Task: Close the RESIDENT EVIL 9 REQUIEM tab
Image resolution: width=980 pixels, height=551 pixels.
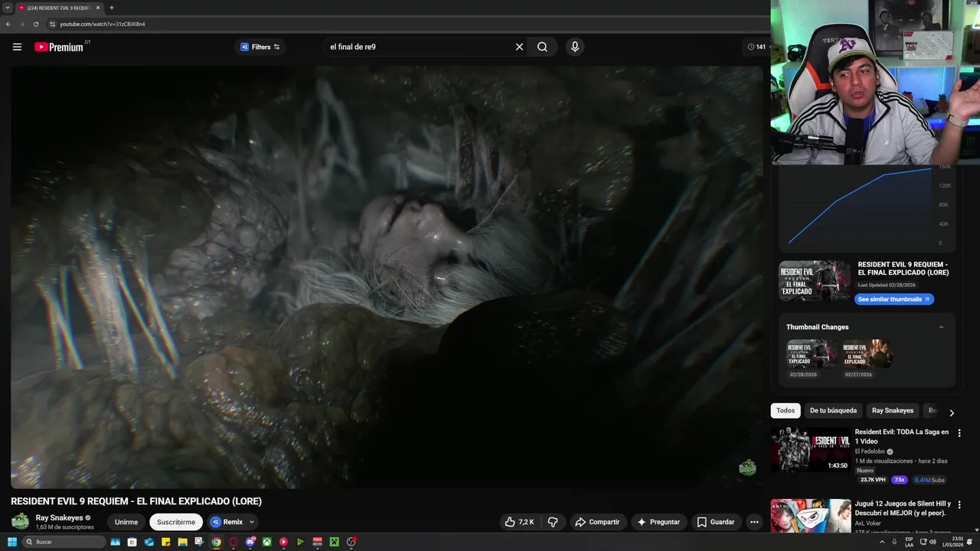Action: pos(98,8)
